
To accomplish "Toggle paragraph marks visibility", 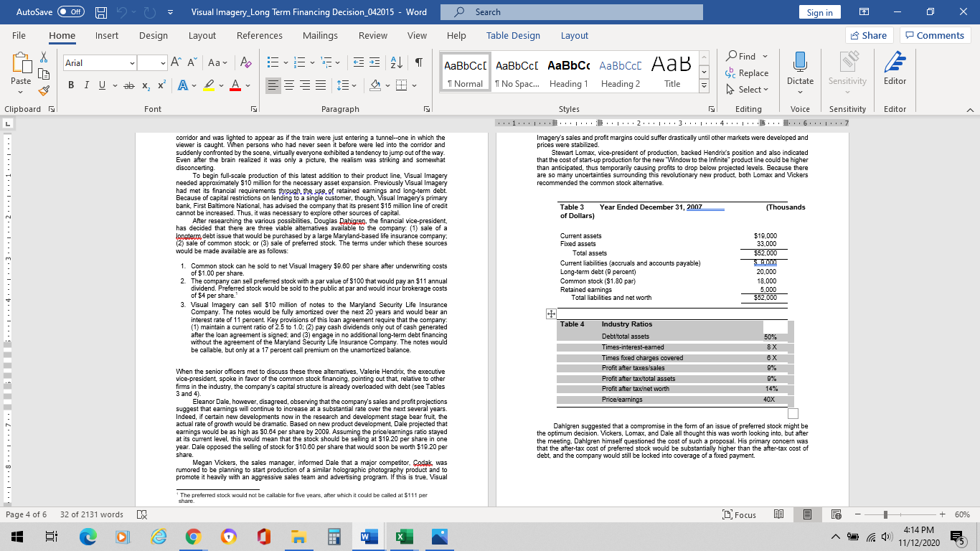I will click(419, 62).
